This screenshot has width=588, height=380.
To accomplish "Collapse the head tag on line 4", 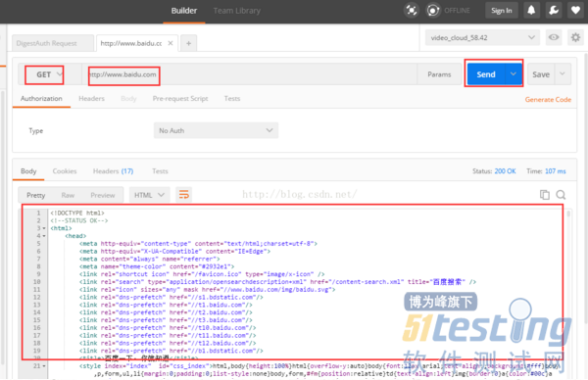I will [44, 236].
